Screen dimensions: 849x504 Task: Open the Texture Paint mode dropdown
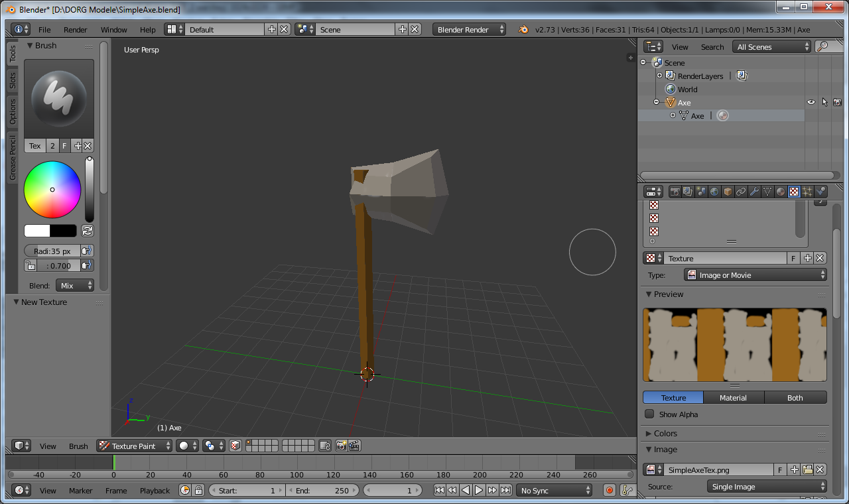pos(134,446)
